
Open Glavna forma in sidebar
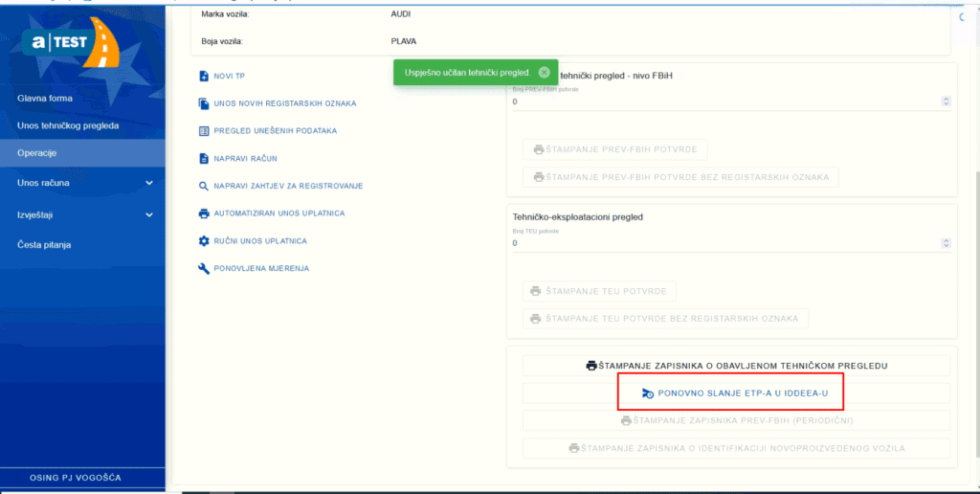pyautogui.click(x=45, y=98)
